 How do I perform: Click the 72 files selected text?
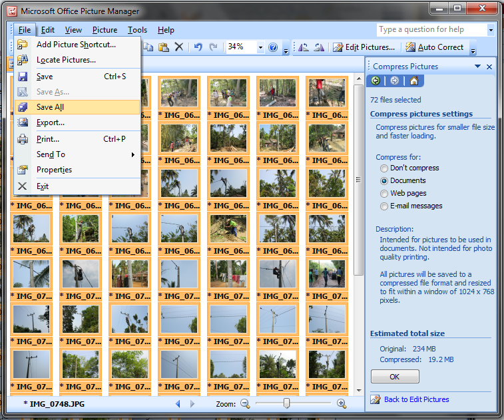(395, 100)
